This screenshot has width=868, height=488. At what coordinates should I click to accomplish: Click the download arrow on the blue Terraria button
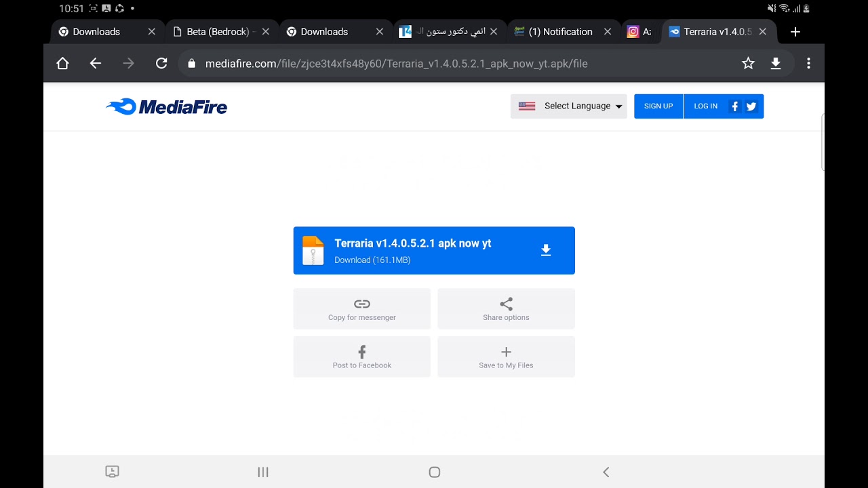pyautogui.click(x=546, y=250)
